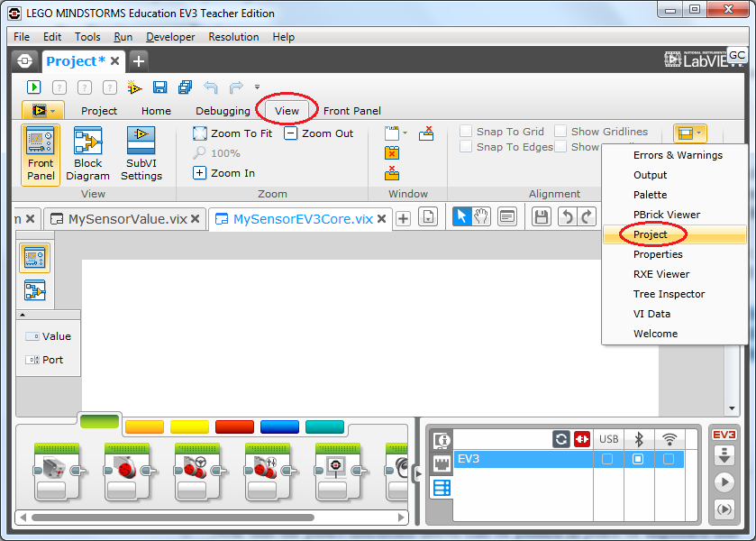Click the block diagram icon in the left sidebar

(35, 291)
